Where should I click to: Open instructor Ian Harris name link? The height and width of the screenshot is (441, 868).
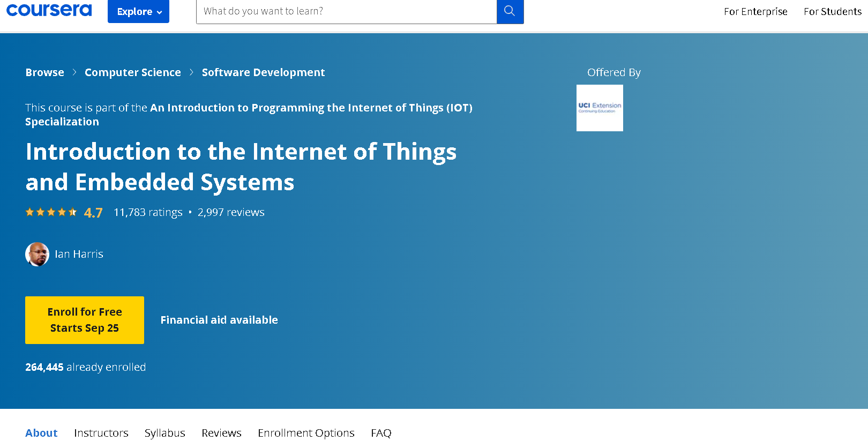tap(79, 254)
